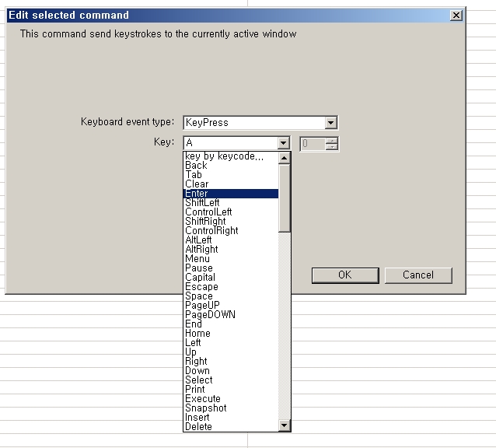Select the Pause key option

231,268
